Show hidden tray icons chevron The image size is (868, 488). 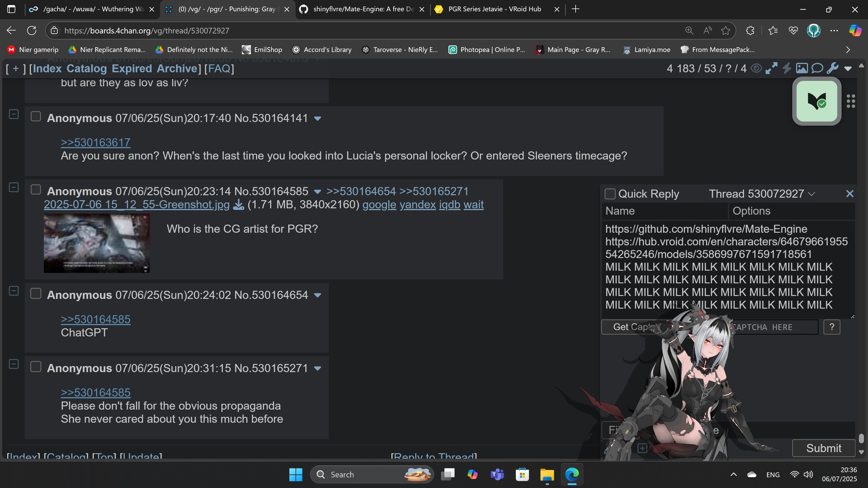[x=733, y=474]
